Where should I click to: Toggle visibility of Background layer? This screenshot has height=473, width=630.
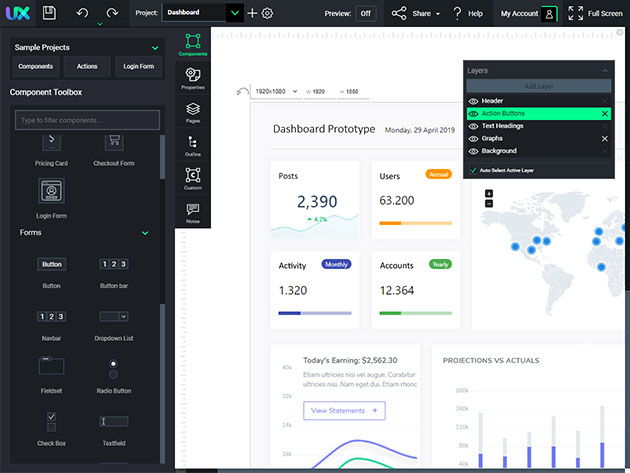474,151
